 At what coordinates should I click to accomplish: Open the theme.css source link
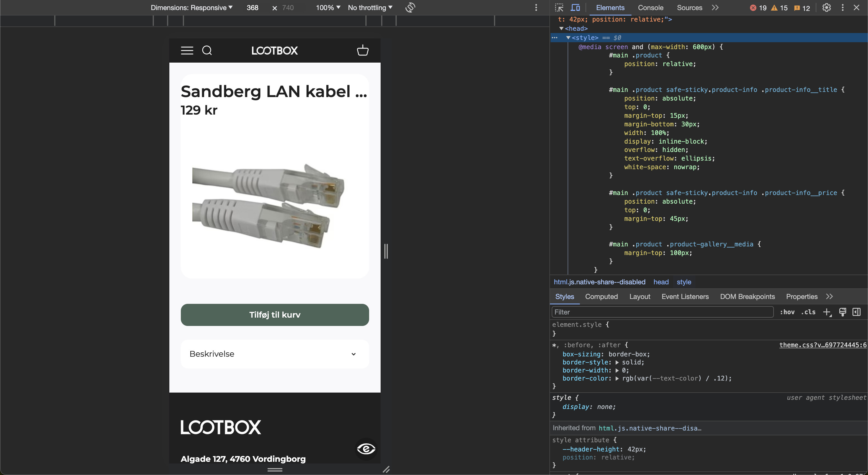(x=823, y=345)
